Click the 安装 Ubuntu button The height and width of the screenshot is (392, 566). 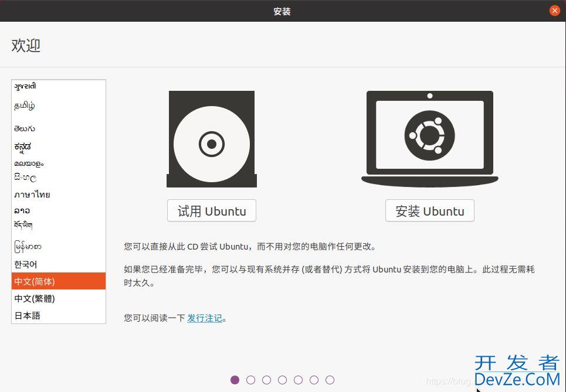click(x=429, y=210)
